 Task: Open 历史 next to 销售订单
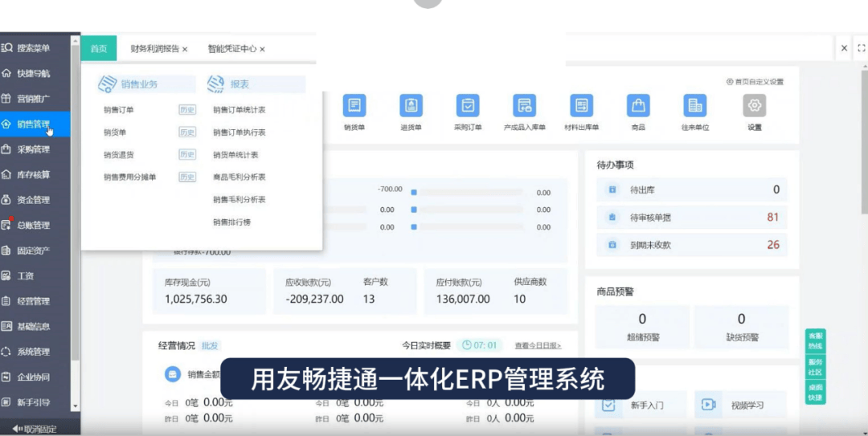pos(187,109)
